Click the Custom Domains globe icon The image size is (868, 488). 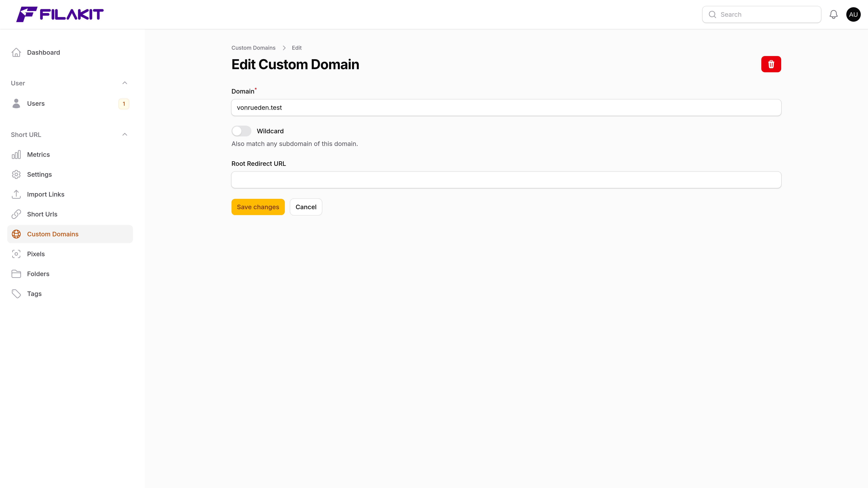(16, 234)
